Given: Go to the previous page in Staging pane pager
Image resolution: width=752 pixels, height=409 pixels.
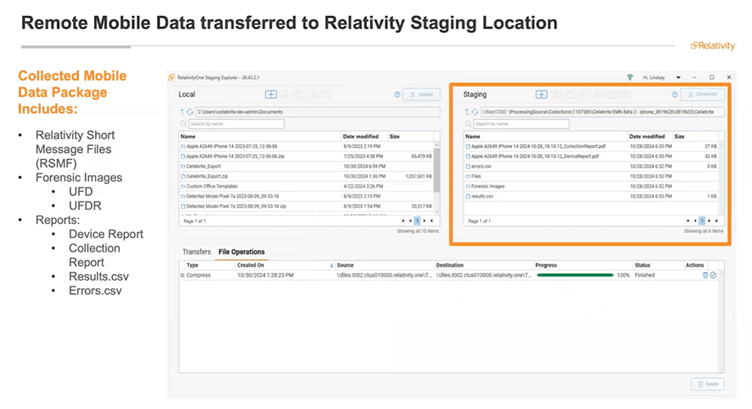Looking at the screenshot, I should point(695,221).
